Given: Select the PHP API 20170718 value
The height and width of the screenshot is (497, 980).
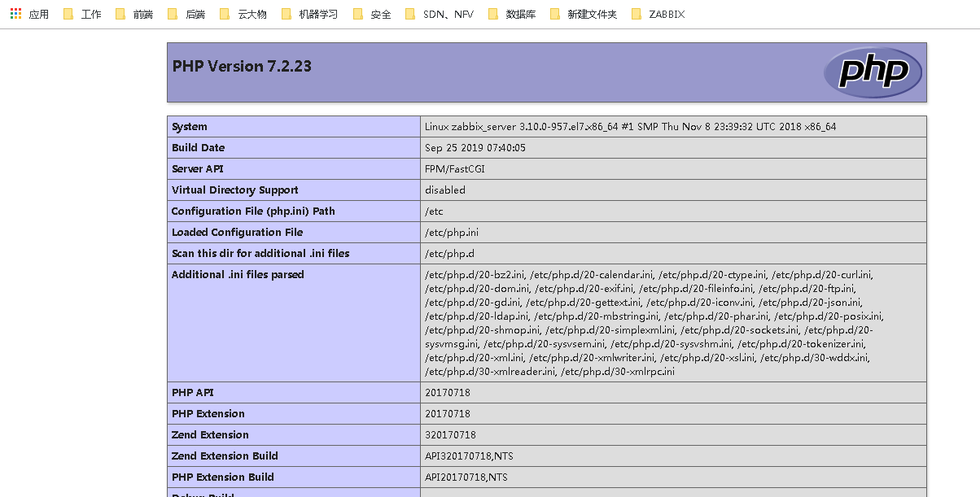Looking at the screenshot, I should tap(448, 393).
